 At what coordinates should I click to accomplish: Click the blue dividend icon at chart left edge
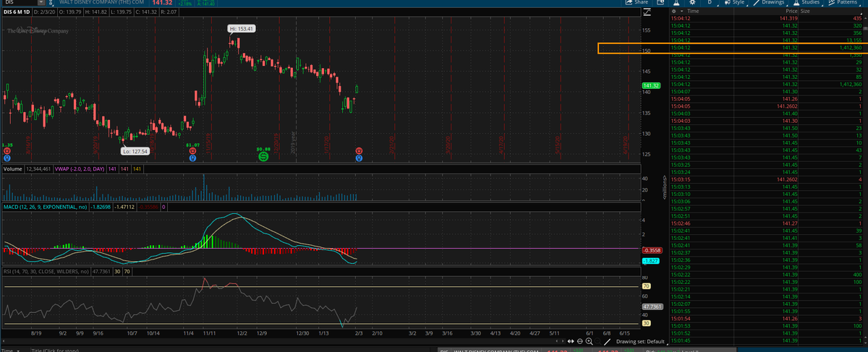point(6,157)
